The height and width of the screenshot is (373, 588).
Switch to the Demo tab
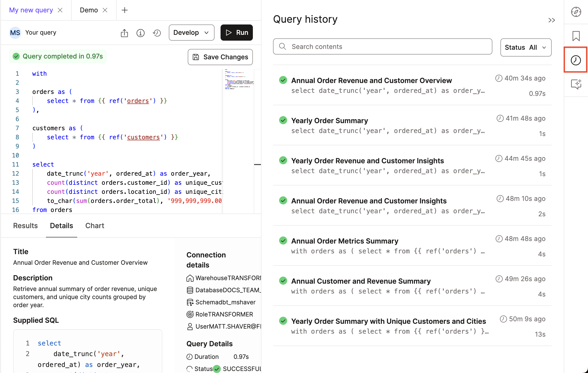pyautogui.click(x=89, y=10)
